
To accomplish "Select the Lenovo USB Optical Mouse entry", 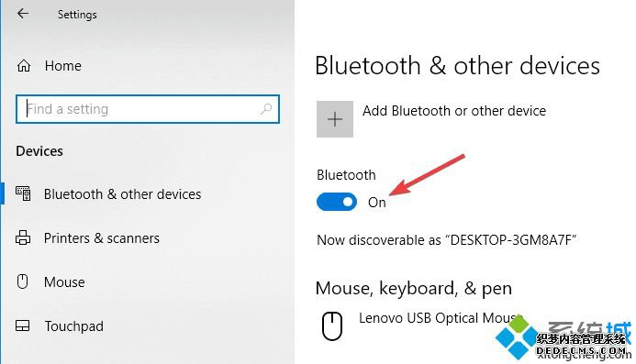I will (x=437, y=318).
